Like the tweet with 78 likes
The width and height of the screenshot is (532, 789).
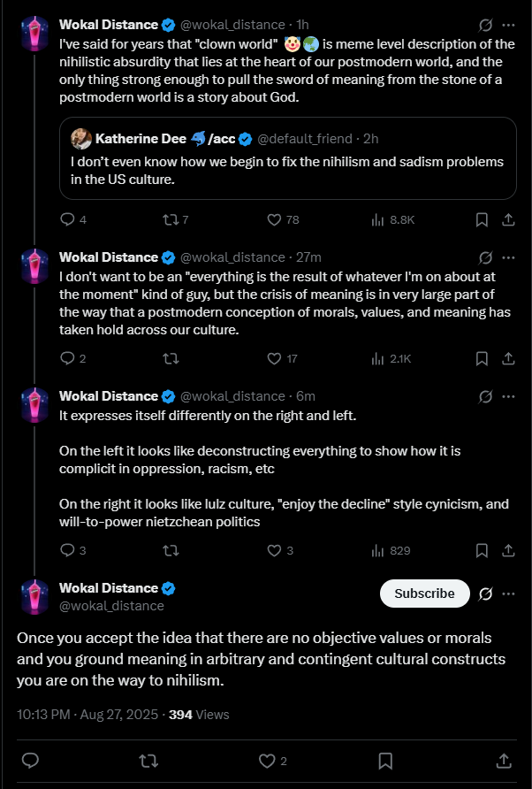click(274, 219)
